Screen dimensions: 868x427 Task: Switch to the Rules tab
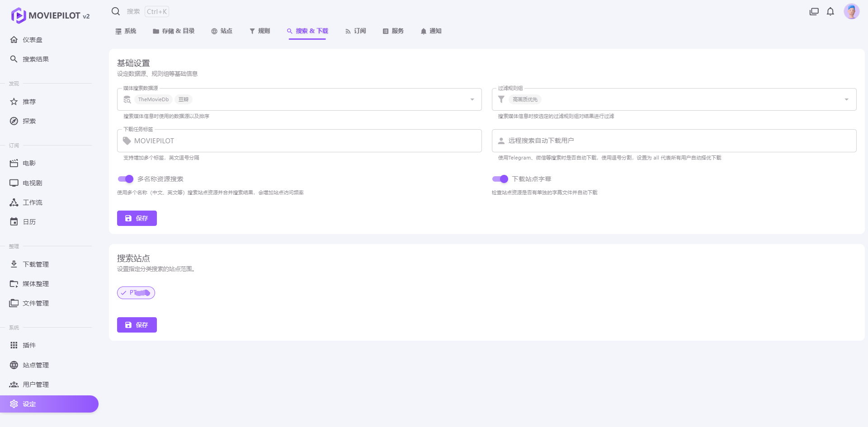(x=259, y=31)
